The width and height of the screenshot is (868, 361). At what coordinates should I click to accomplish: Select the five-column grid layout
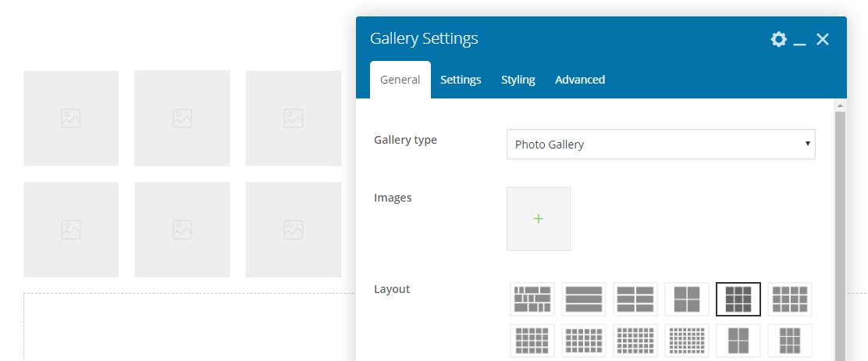tap(532, 341)
